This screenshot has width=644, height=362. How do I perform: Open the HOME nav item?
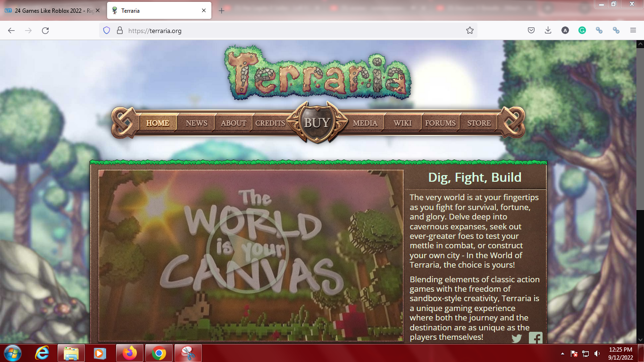pos(158,123)
